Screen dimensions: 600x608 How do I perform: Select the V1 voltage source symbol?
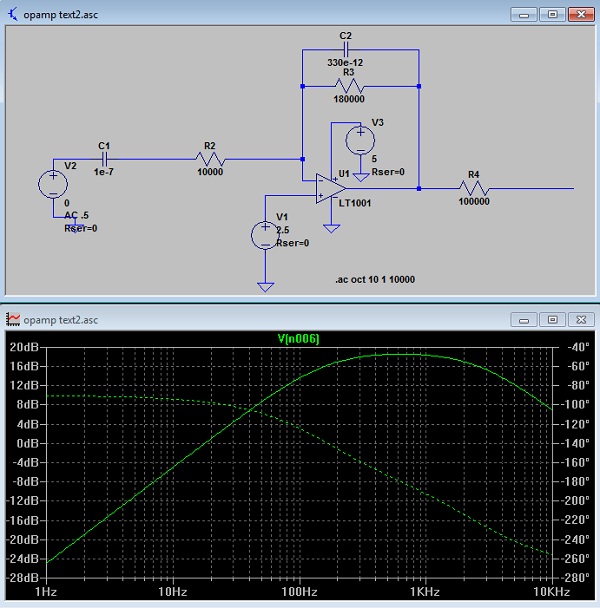coord(265,234)
